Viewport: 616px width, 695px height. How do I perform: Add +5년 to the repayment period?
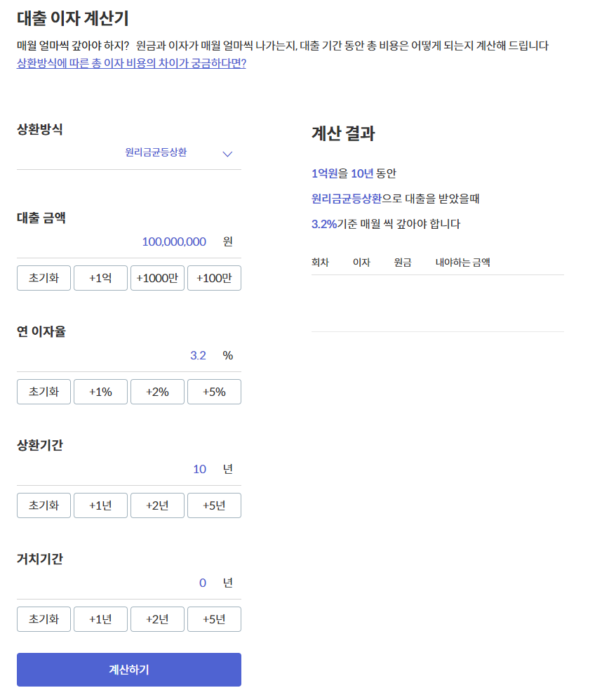214,505
